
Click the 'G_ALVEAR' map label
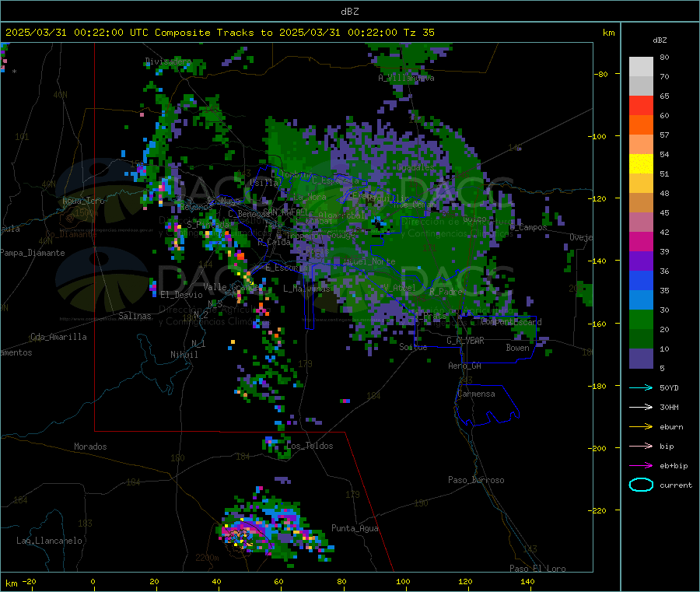tap(465, 341)
